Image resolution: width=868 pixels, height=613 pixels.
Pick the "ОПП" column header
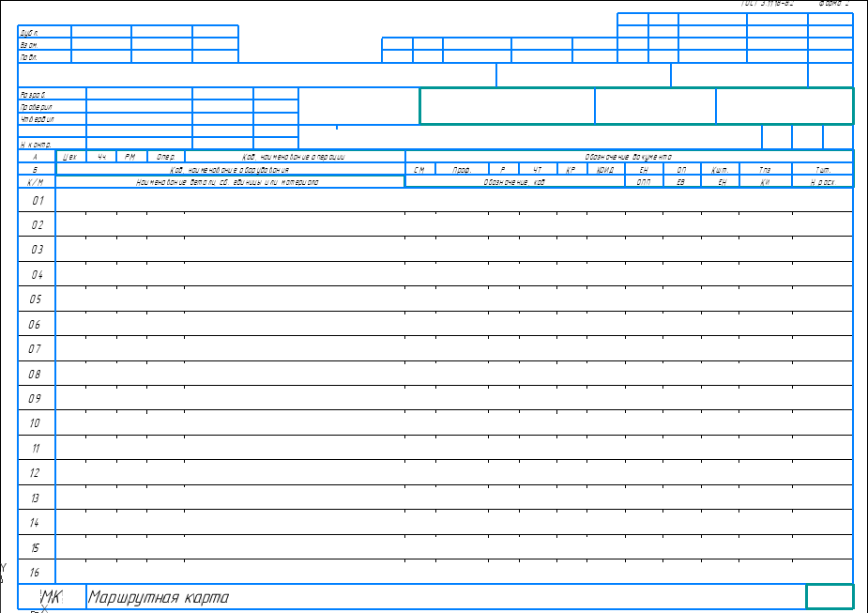(x=644, y=181)
